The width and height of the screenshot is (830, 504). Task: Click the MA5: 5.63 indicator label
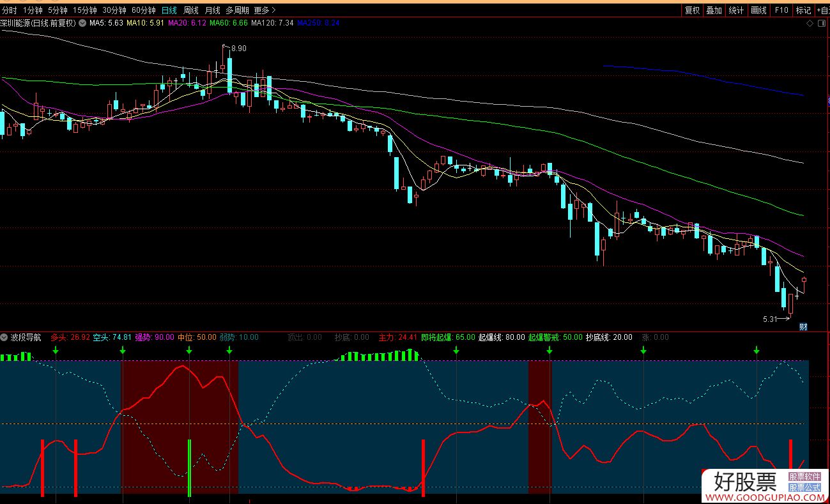point(105,23)
